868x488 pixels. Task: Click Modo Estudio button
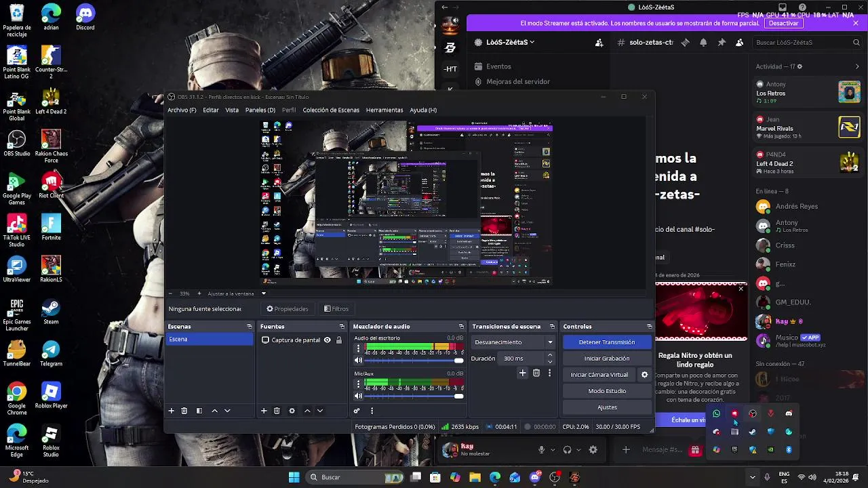coord(607,391)
